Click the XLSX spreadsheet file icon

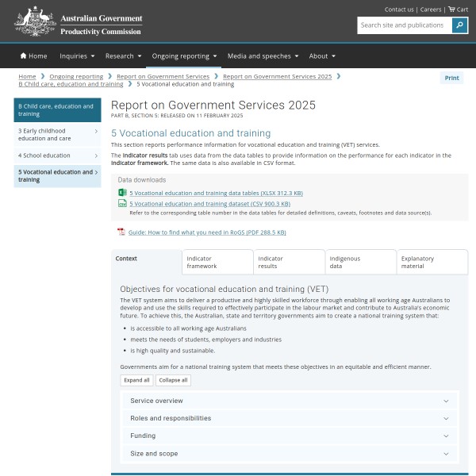click(122, 193)
